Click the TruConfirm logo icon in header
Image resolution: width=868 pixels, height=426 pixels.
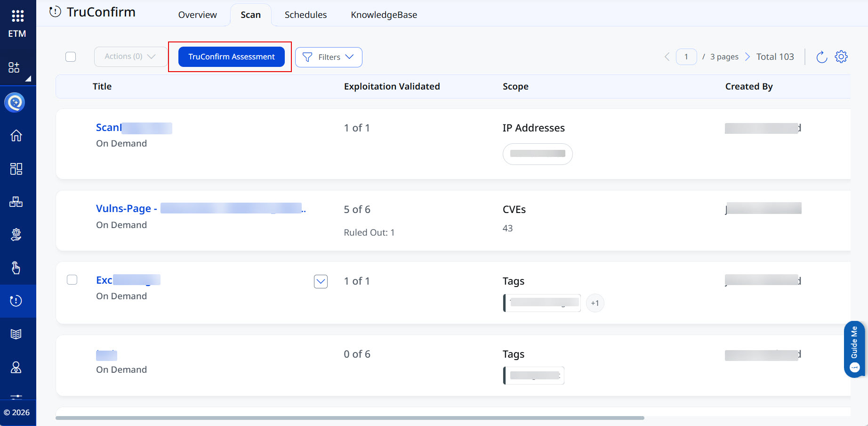tap(55, 12)
